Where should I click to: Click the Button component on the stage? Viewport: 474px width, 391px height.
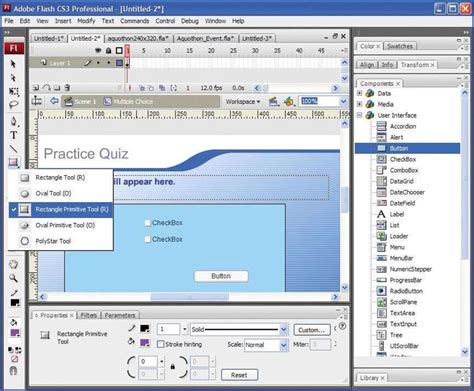pyautogui.click(x=221, y=276)
